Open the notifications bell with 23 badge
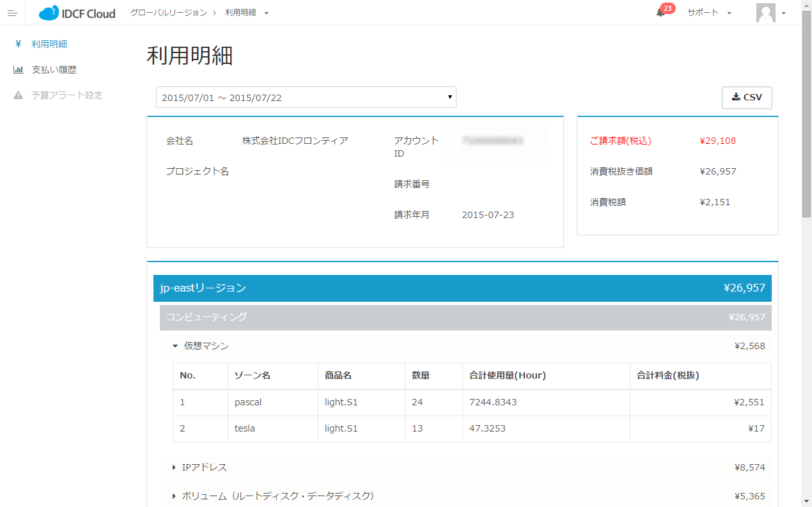Viewport: 812px width, 507px height. tap(660, 13)
